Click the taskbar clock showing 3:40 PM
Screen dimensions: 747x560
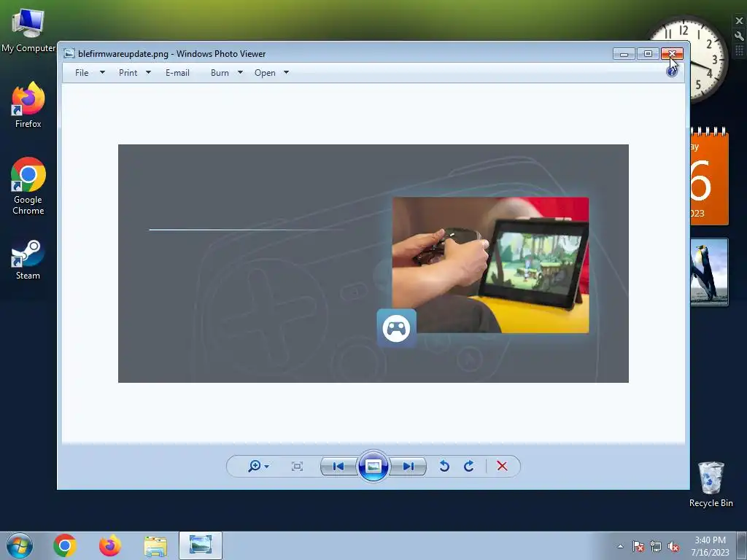pos(710,546)
